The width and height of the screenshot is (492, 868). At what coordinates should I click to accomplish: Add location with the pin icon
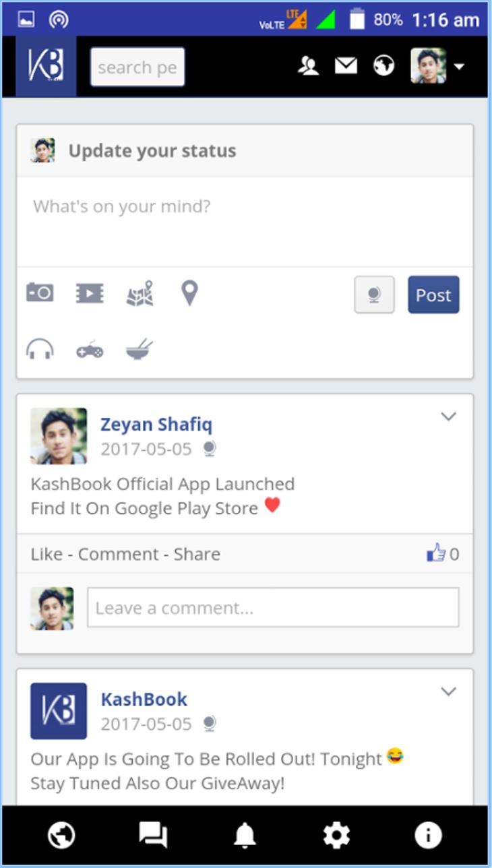[x=190, y=293]
